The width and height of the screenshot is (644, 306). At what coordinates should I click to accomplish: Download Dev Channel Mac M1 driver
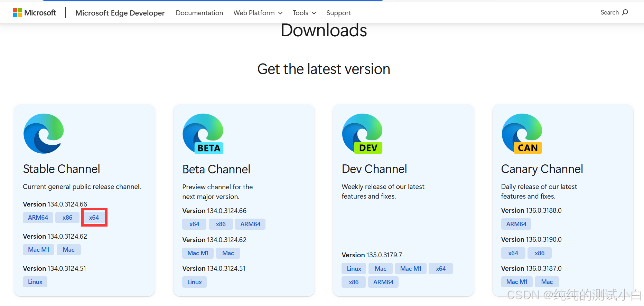point(411,269)
